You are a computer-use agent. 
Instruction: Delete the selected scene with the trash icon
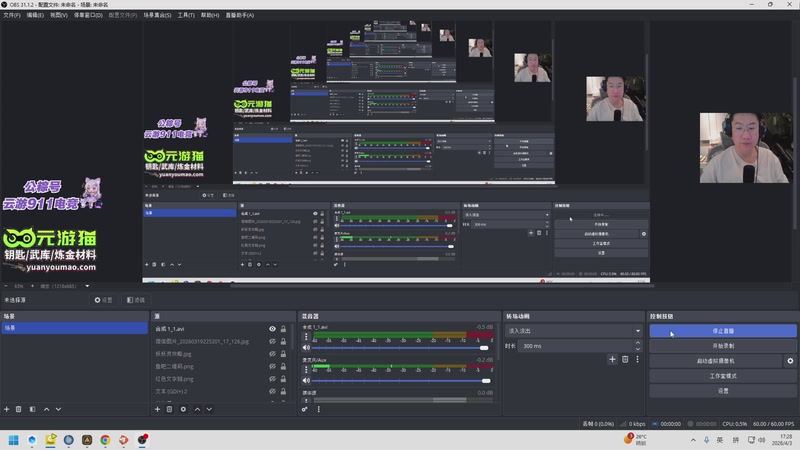tap(18, 409)
